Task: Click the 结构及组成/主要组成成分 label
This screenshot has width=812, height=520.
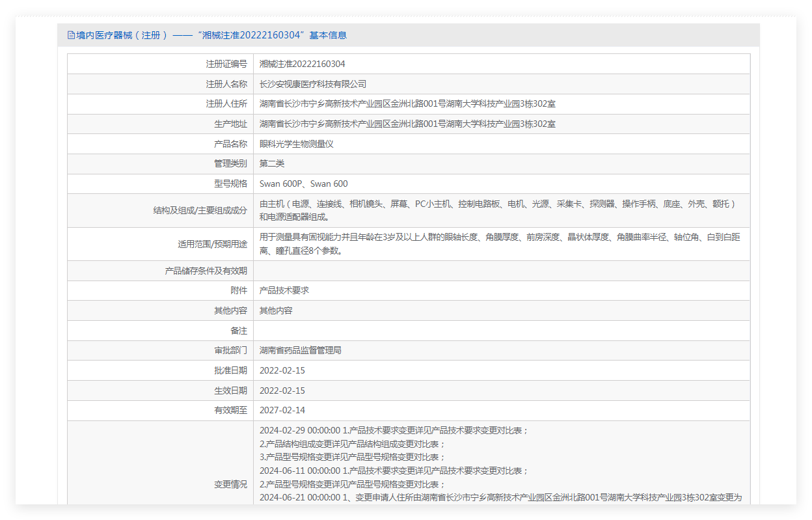Action: 200,210
